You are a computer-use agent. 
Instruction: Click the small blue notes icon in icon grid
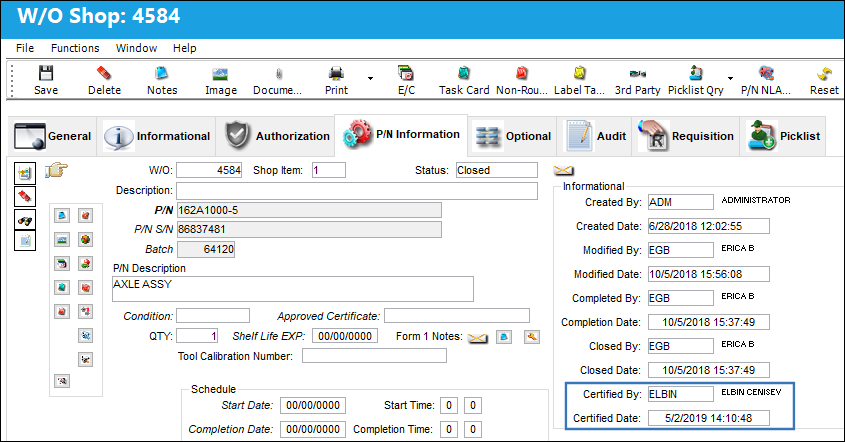pos(62,216)
